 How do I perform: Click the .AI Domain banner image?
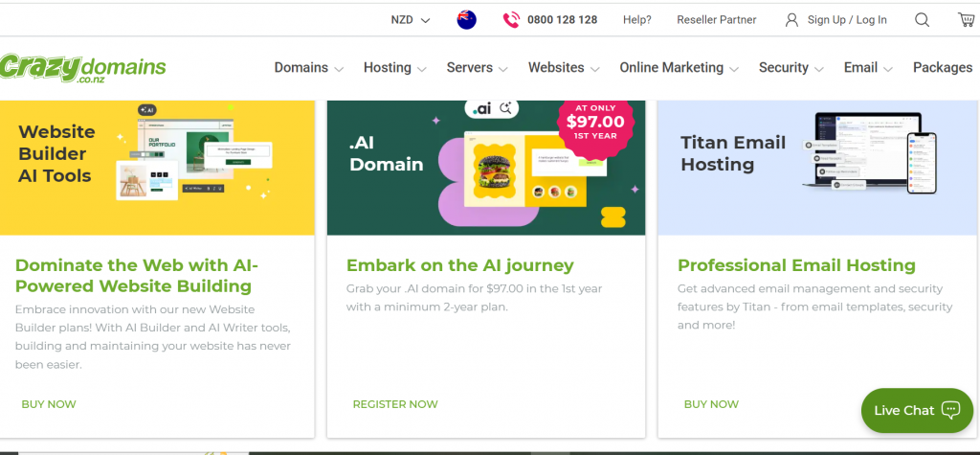[x=485, y=168]
